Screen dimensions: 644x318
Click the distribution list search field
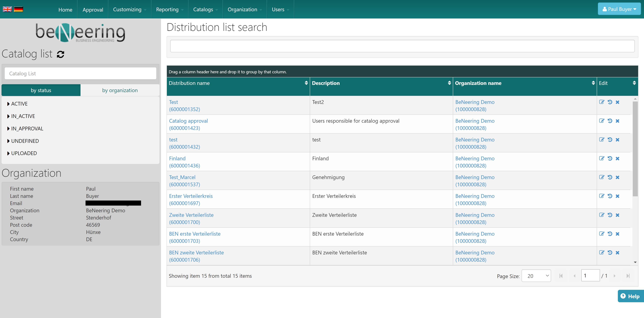coord(402,46)
